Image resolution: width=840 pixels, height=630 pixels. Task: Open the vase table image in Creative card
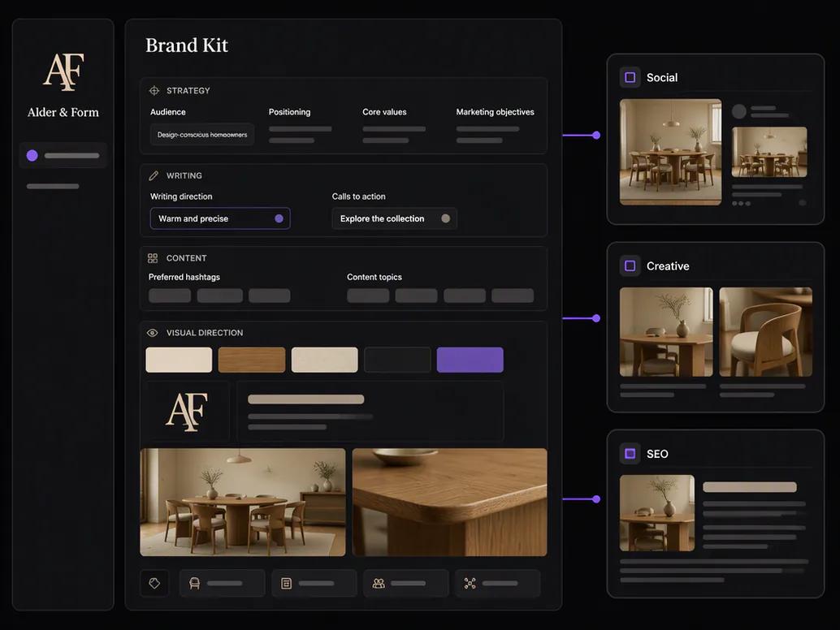point(666,332)
